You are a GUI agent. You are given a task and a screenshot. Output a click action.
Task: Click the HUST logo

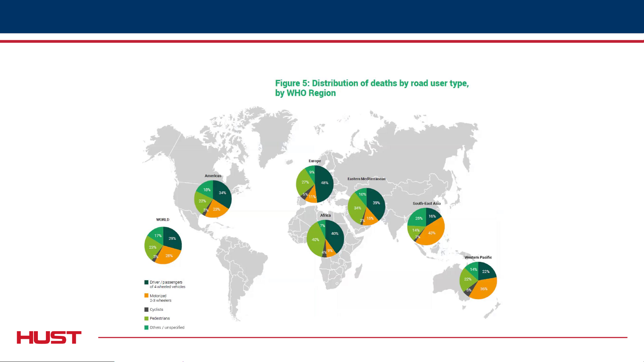[49, 337]
